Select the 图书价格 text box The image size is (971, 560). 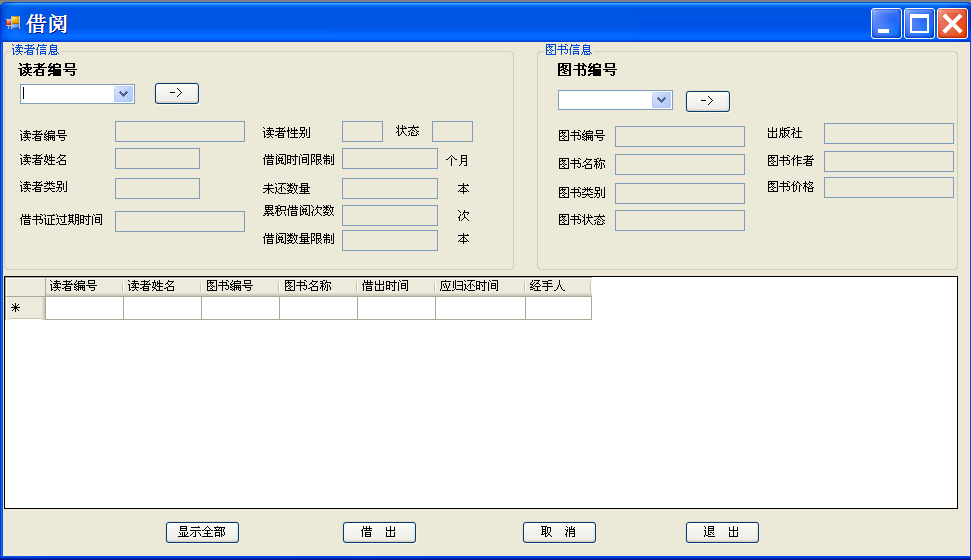889,188
